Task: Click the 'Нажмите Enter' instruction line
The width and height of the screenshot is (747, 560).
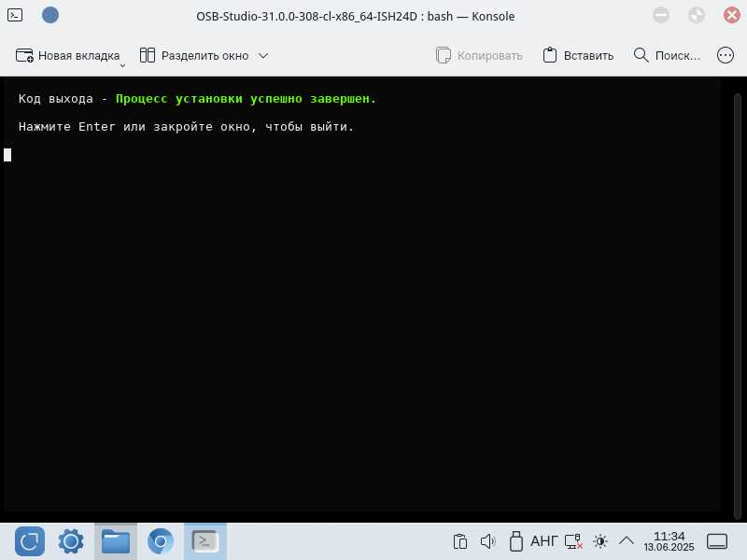Action: pyautogui.click(x=186, y=127)
